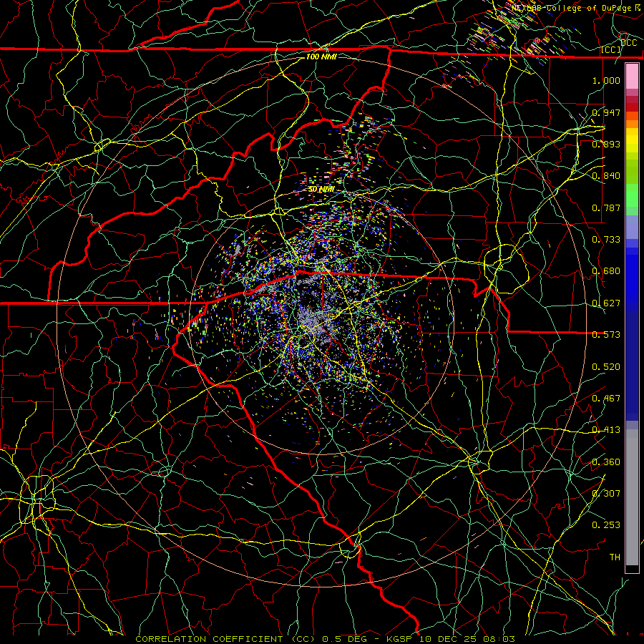
Task: Select the 0.520 legend value
Action: (x=606, y=367)
